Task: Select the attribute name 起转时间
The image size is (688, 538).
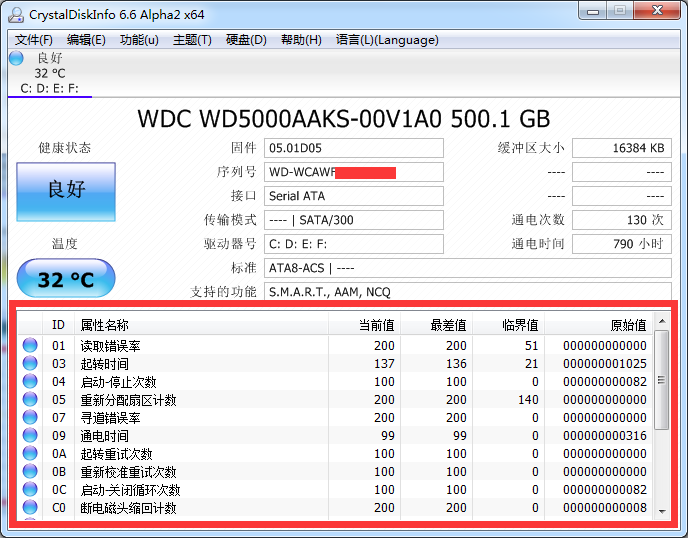Action: [x=104, y=364]
